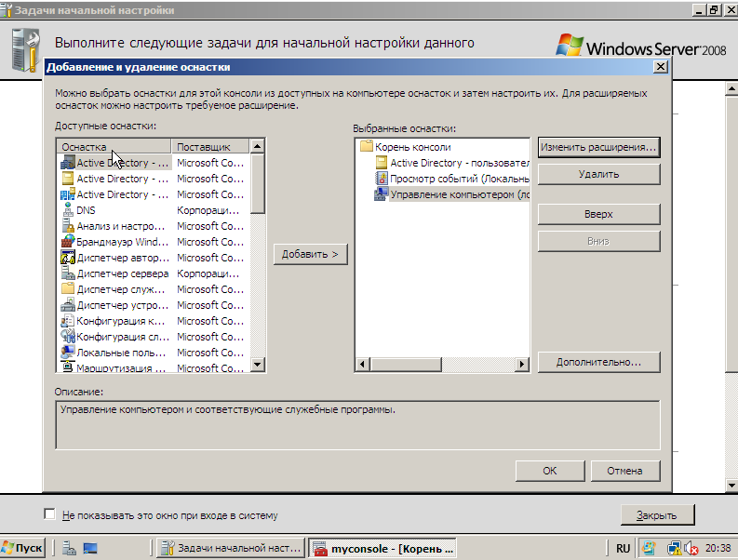Viewport: 738px width, 560px height.
Task: Click the Описание description text box
Action: [x=357, y=425]
